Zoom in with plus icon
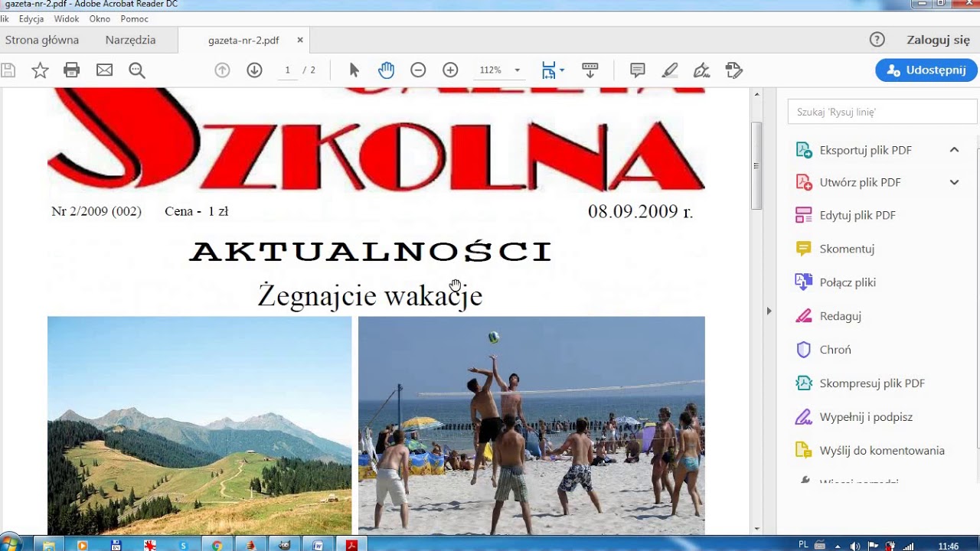 point(450,70)
